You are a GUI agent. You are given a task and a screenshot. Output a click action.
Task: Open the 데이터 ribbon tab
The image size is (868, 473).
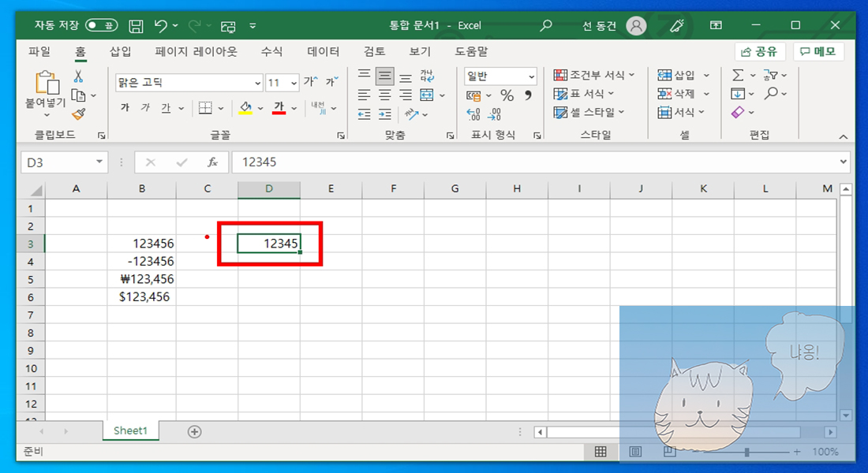[x=324, y=51]
